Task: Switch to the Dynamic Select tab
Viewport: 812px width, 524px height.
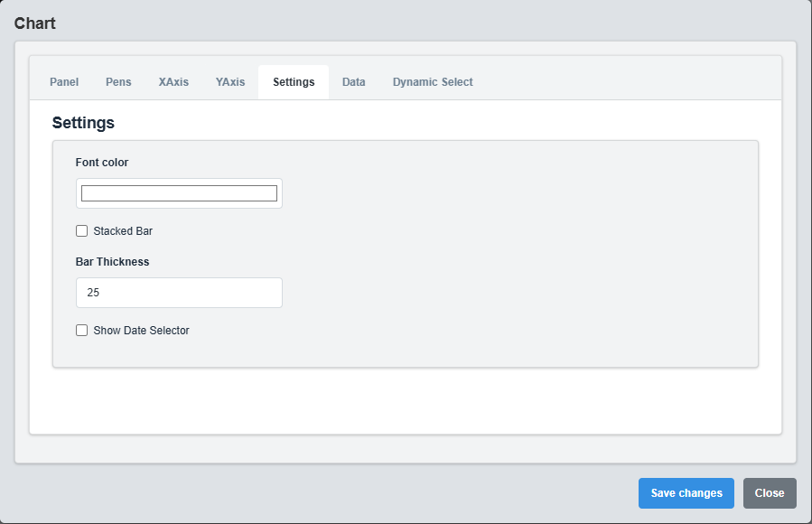Action: click(433, 82)
